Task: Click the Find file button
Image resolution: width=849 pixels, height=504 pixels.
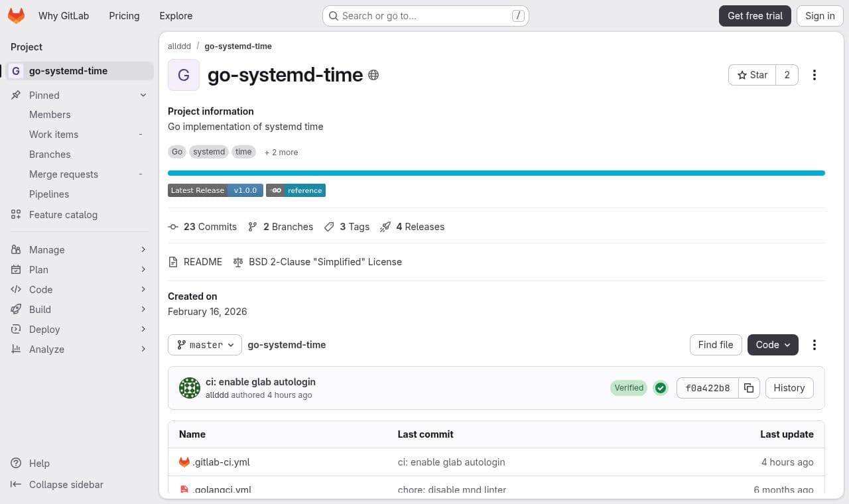Action: click(716, 345)
